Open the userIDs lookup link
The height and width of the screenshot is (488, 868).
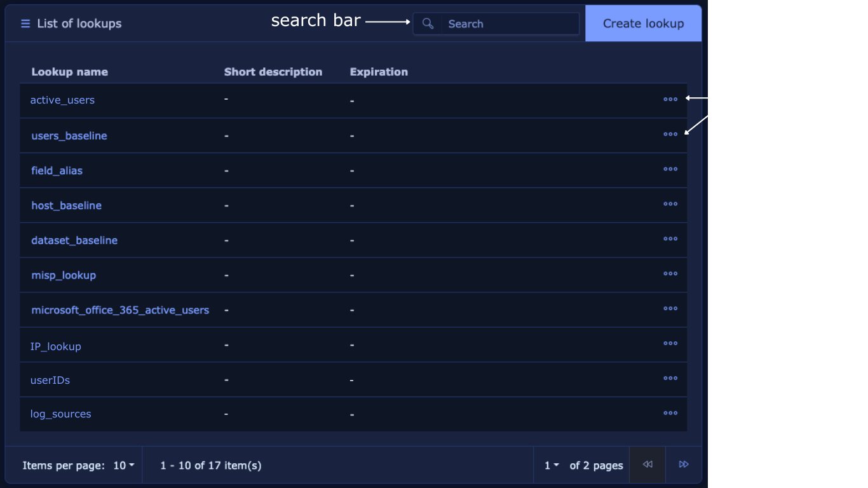click(x=50, y=381)
